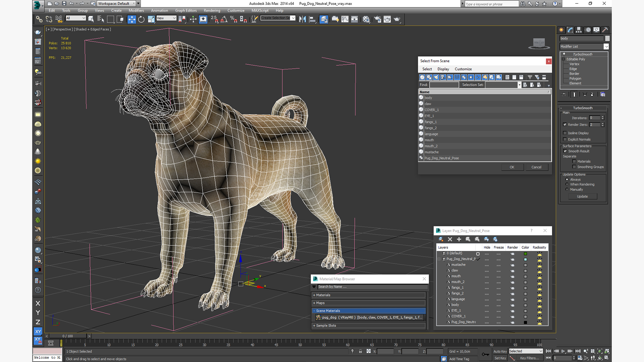
Task: Toggle Display Lights filter in Select From Scene
Action: click(x=436, y=77)
